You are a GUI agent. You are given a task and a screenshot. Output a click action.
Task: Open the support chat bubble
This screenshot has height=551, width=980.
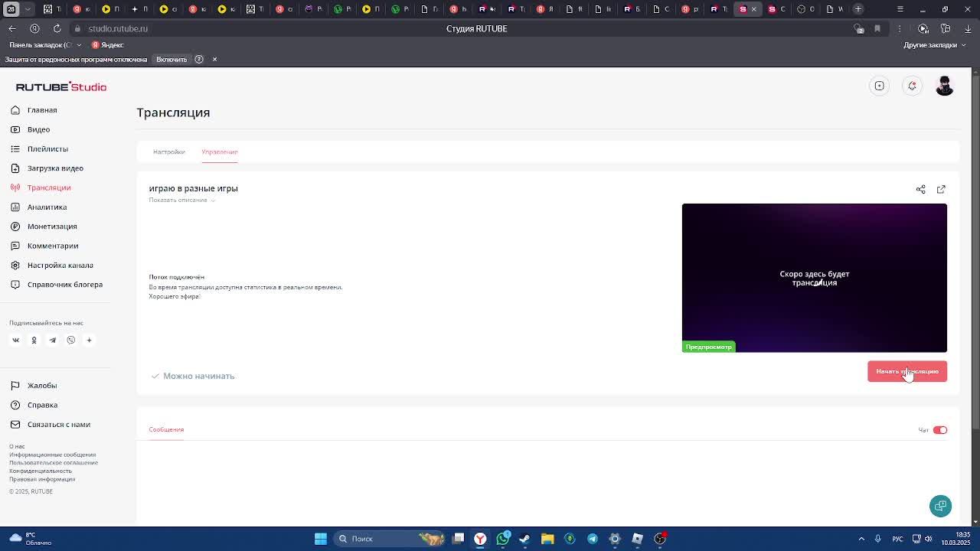pyautogui.click(x=941, y=506)
